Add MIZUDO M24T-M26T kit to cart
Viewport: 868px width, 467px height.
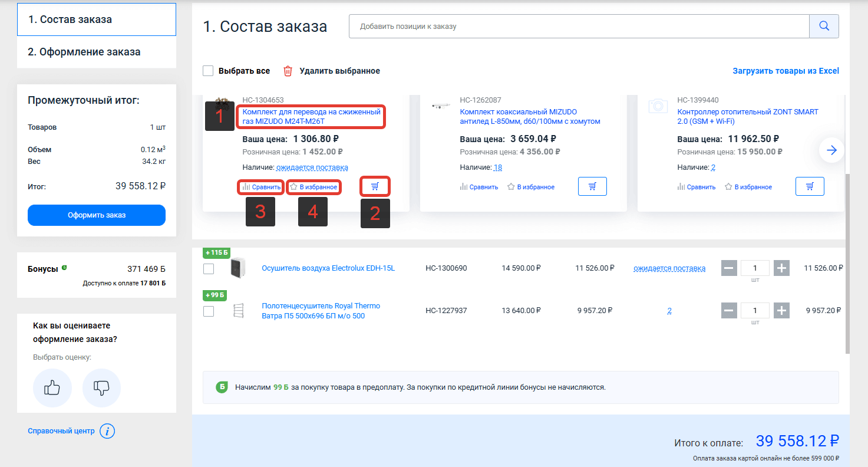375,186
